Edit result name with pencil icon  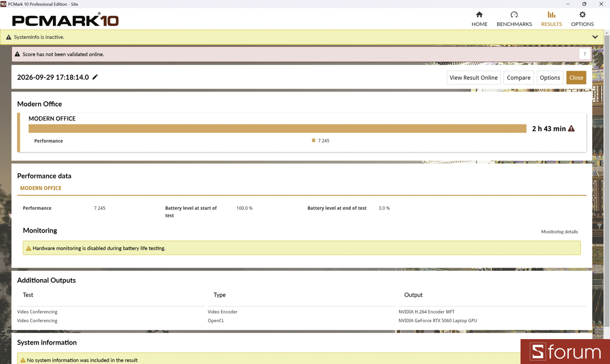(x=95, y=77)
